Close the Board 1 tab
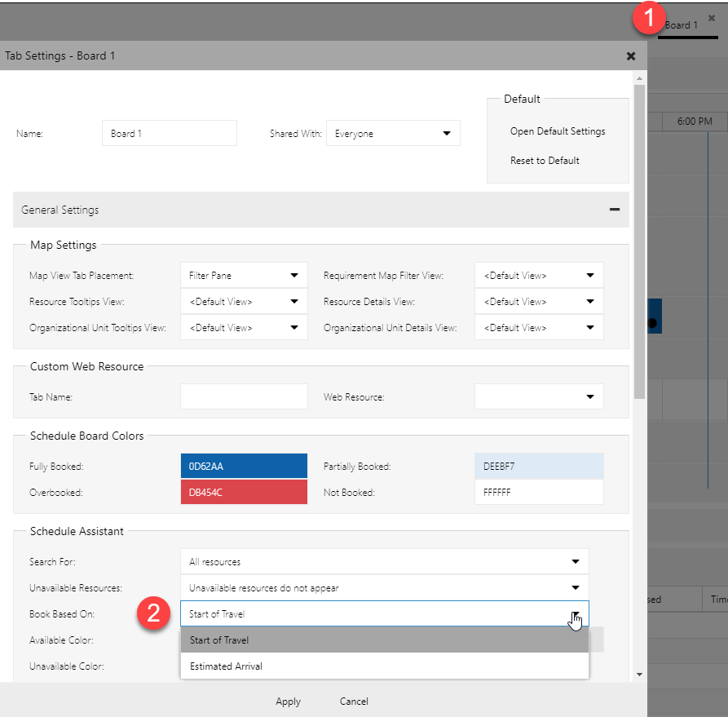The height and width of the screenshot is (717, 728). pyautogui.click(x=712, y=18)
